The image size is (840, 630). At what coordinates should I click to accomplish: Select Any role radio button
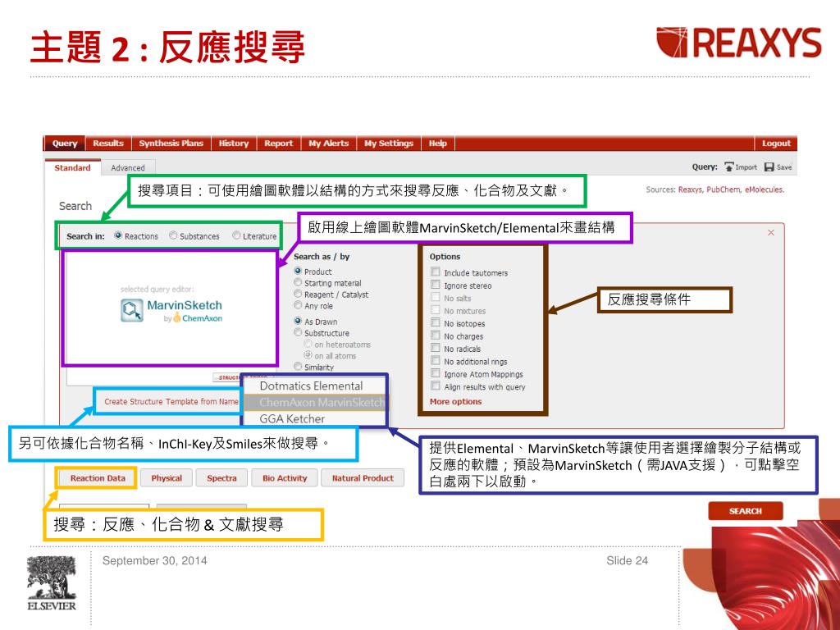click(x=298, y=305)
